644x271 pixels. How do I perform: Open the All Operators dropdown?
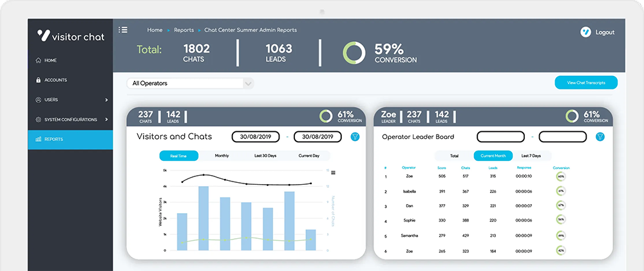tap(191, 83)
